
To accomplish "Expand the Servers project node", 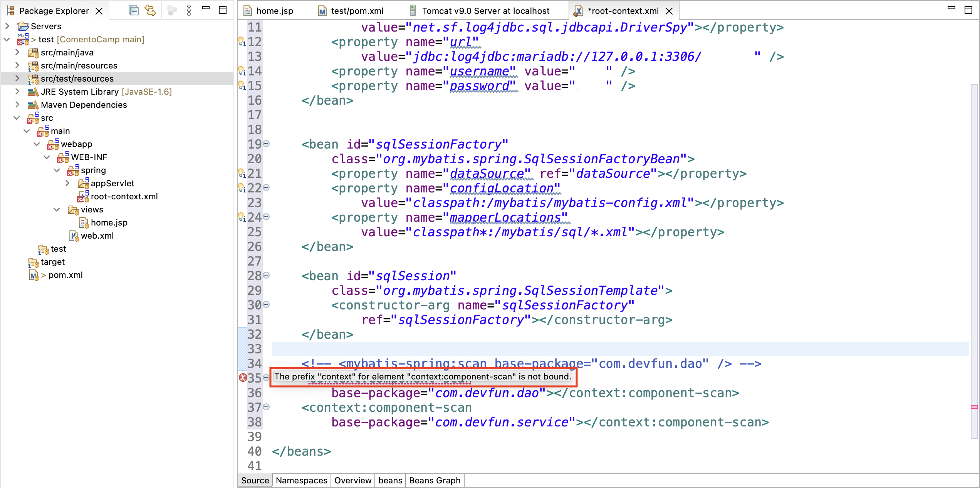I will [x=7, y=26].
